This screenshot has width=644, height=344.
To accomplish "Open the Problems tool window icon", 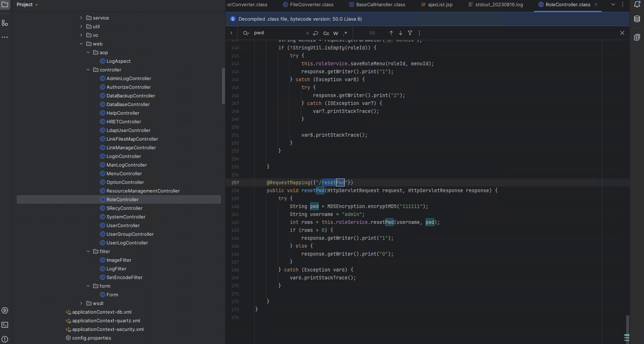I will click(x=5, y=339).
